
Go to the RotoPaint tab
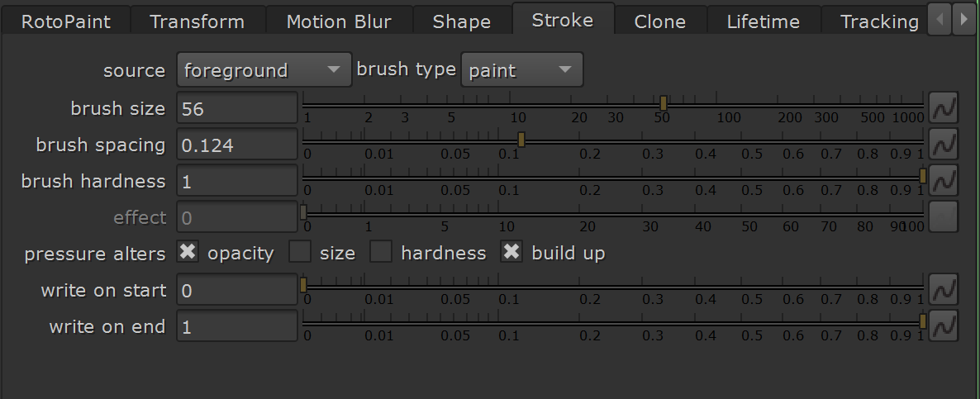pos(65,21)
